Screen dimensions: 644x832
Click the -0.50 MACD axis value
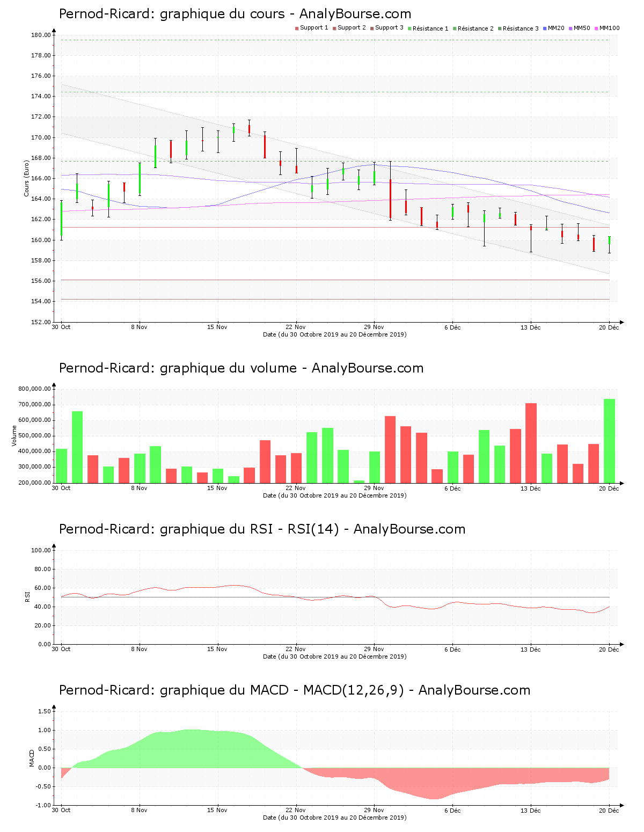(x=43, y=786)
